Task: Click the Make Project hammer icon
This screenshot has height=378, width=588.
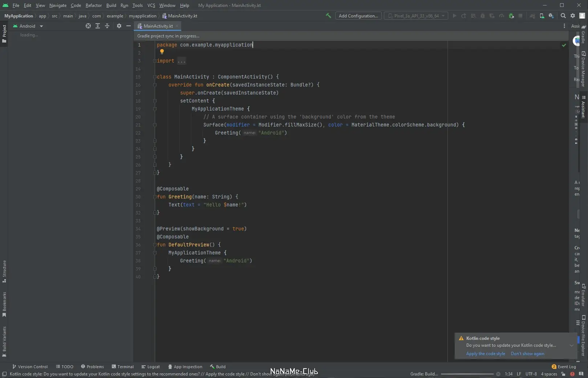Action: point(328,16)
